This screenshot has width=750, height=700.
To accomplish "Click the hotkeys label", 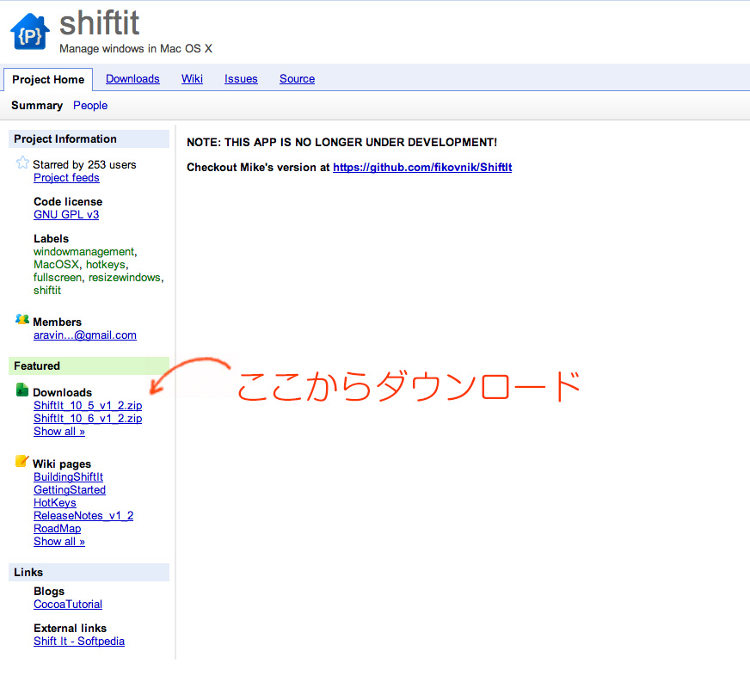I will point(106,264).
